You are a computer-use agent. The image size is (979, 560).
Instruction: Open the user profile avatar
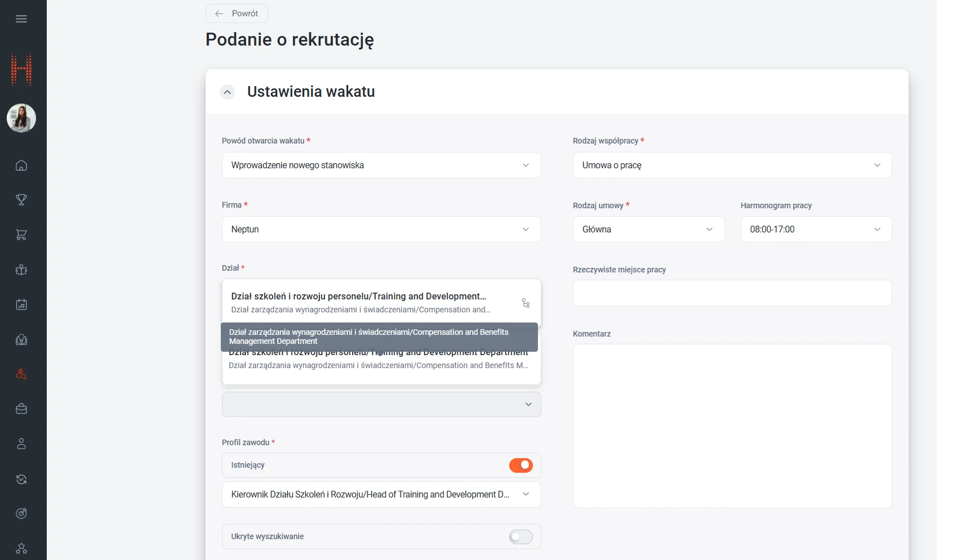(x=21, y=118)
